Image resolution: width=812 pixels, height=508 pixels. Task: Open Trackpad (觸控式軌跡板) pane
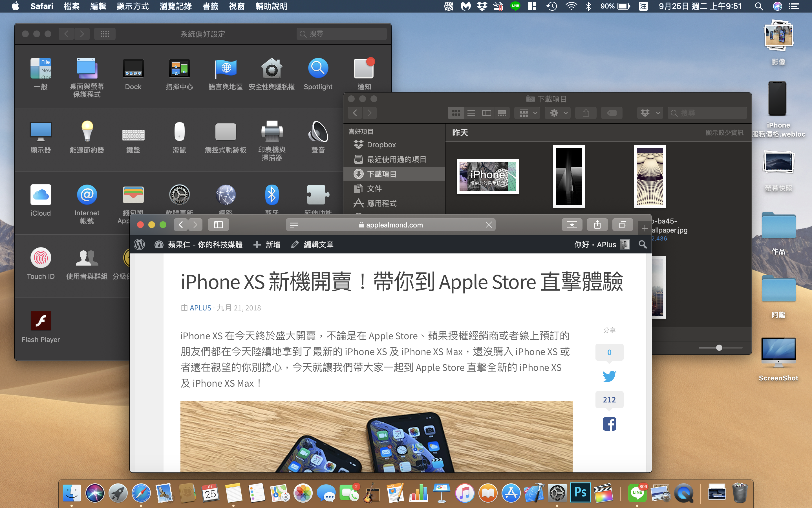click(226, 137)
